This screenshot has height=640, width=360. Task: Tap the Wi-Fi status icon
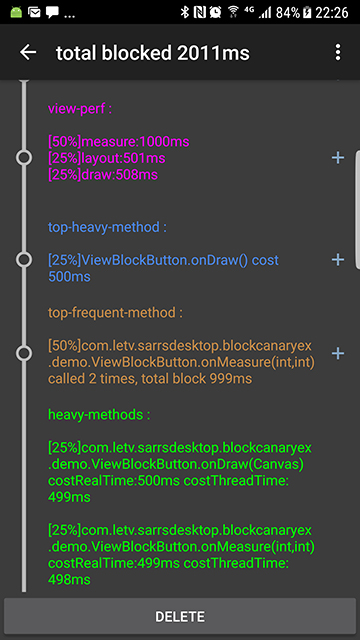pyautogui.click(x=233, y=12)
